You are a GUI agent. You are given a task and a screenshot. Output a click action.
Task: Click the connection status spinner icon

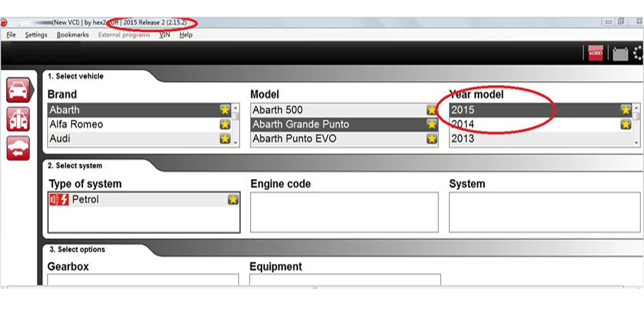(638, 54)
